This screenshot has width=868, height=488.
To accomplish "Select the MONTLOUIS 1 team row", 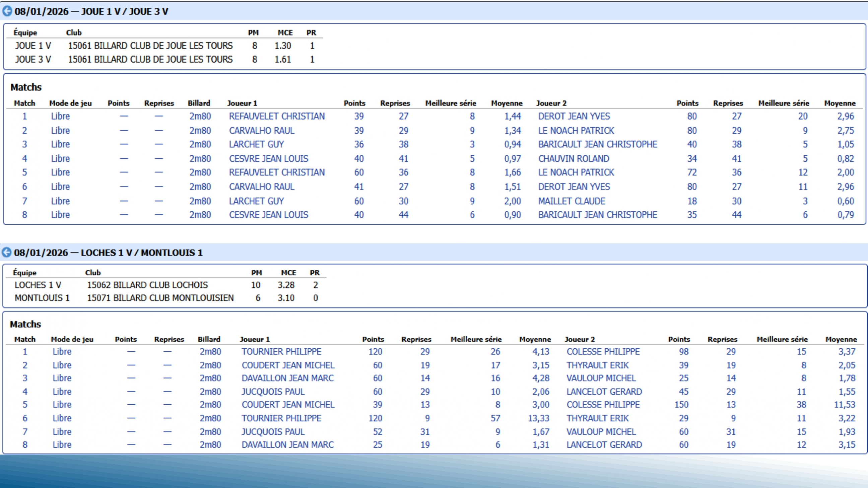I will [42, 298].
